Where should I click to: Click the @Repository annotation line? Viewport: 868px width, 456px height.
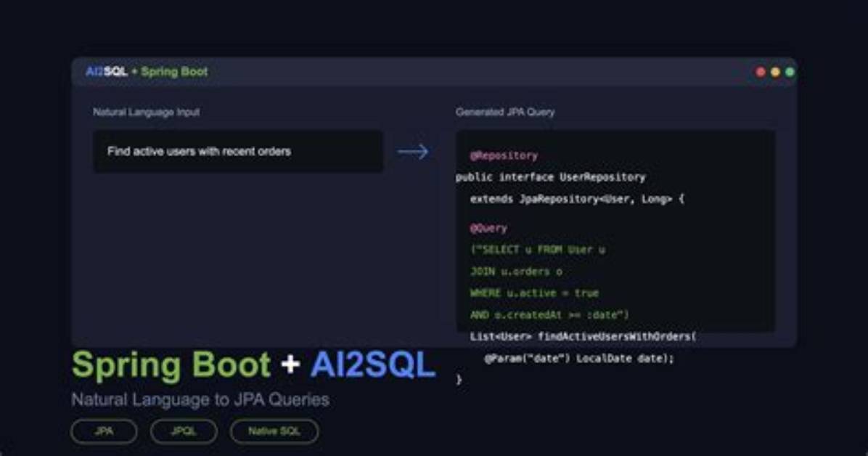504,155
